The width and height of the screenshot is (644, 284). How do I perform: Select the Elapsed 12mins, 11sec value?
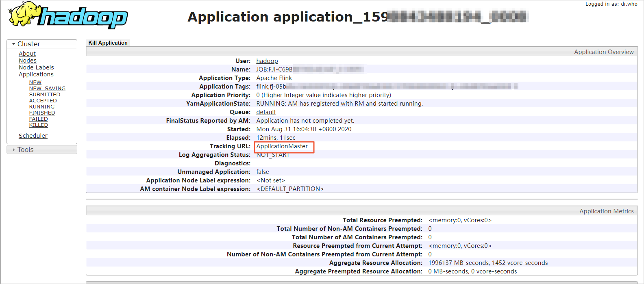(276, 138)
